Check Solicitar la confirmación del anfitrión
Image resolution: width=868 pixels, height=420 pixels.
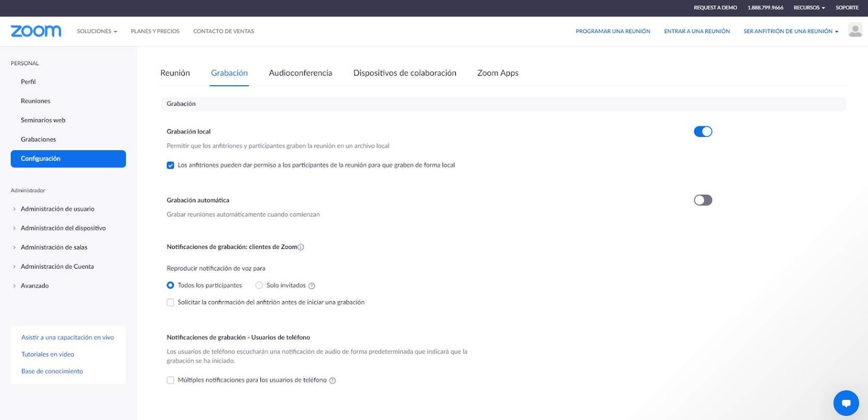170,303
